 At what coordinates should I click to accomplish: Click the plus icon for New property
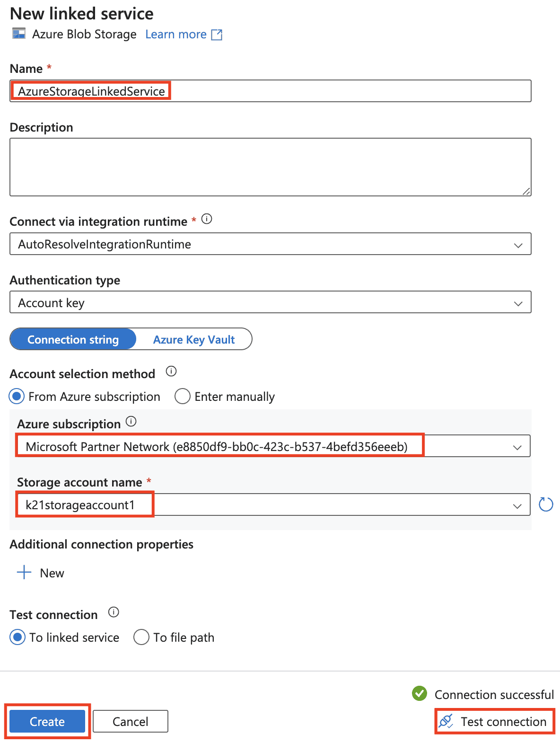(24, 573)
